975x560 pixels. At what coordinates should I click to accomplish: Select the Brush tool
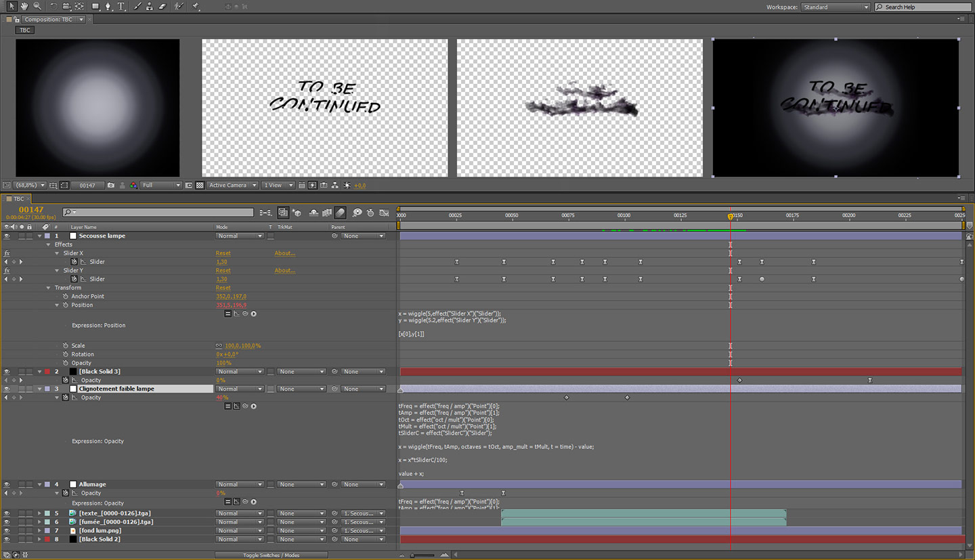[x=138, y=6]
